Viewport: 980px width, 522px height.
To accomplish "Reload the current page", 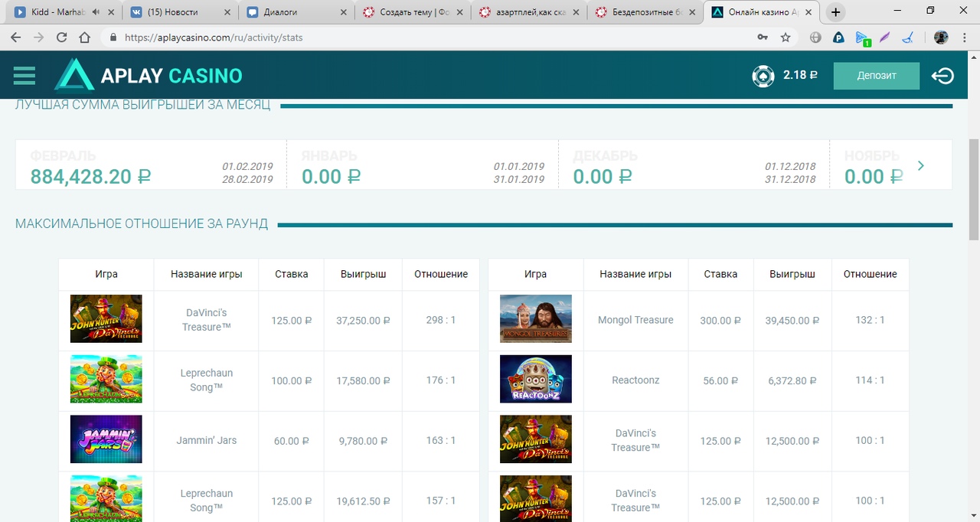I will pyautogui.click(x=61, y=37).
